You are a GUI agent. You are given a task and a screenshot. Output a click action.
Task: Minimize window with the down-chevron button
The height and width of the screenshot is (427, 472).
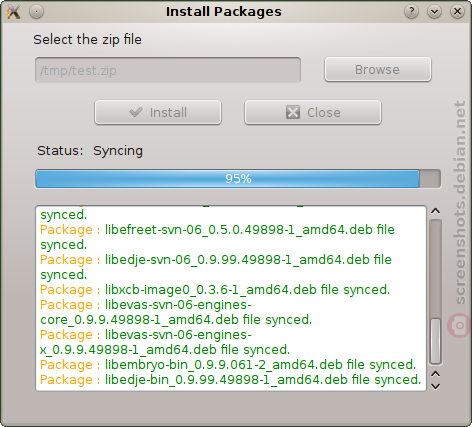point(434,12)
